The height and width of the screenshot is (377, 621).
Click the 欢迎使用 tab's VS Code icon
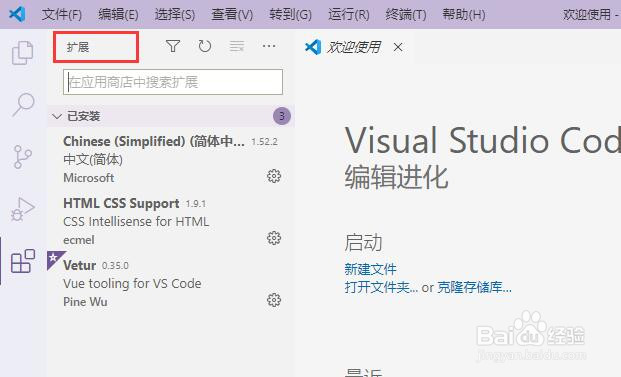pos(313,48)
